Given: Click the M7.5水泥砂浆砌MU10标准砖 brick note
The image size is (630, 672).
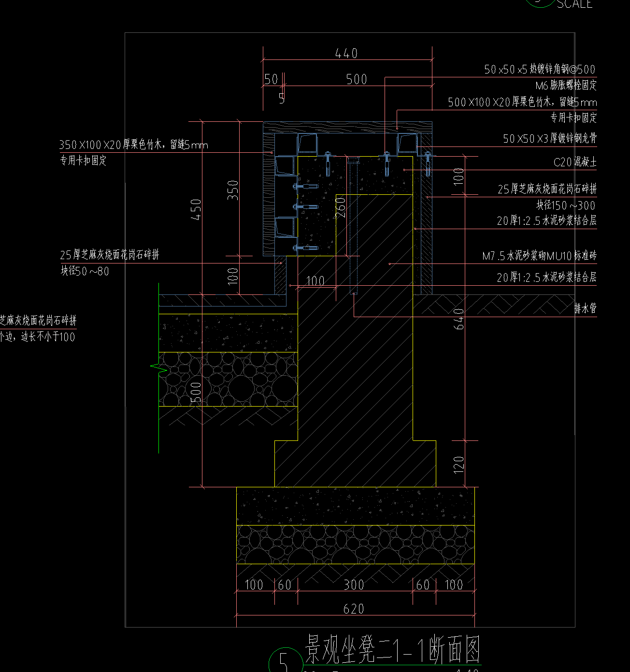Looking at the screenshot, I should click(x=539, y=255).
